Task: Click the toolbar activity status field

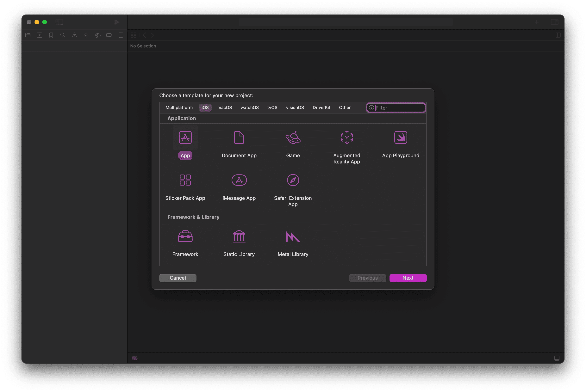Action: coord(346,22)
